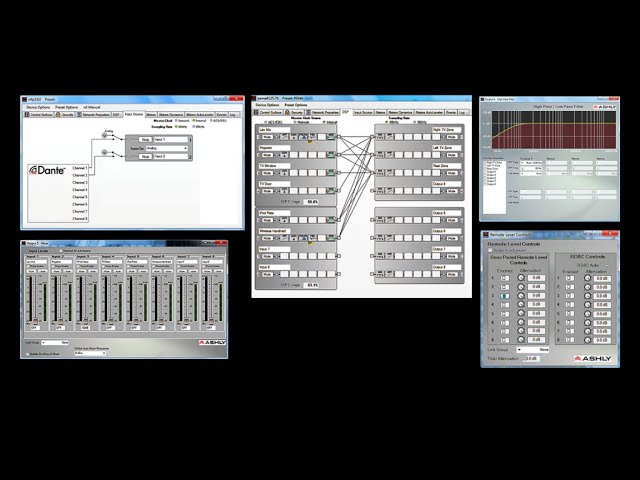Mute Input 1 in Input Source window
This screenshot has width=640, height=480.
point(145,139)
